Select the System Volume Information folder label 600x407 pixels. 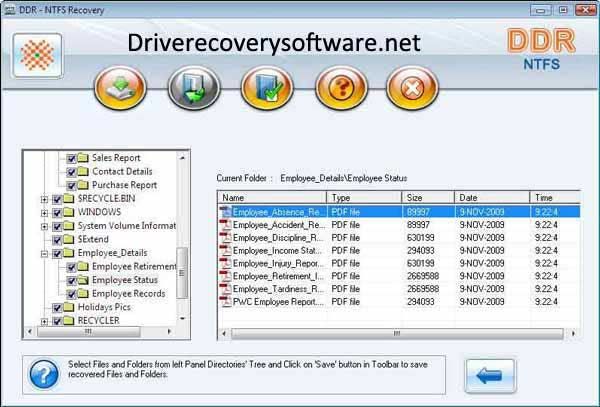click(127, 226)
